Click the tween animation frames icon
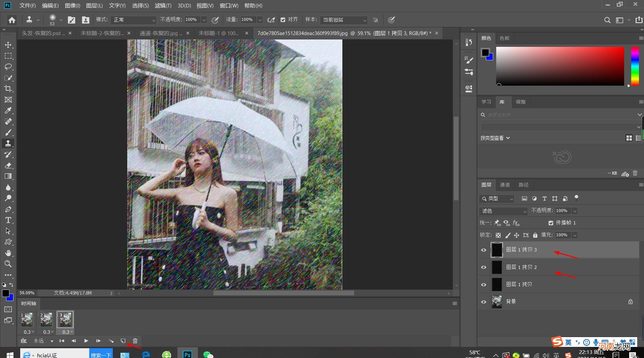This screenshot has height=358, width=644. pyautogui.click(x=111, y=341)
